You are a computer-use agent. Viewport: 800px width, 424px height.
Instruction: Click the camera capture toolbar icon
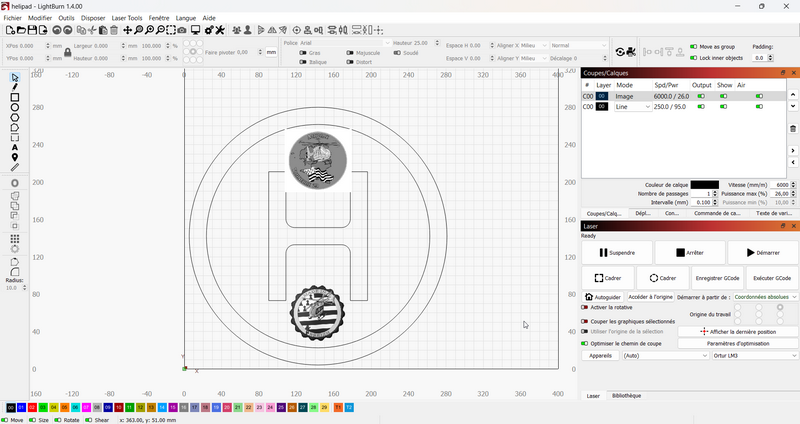point(181,30)
